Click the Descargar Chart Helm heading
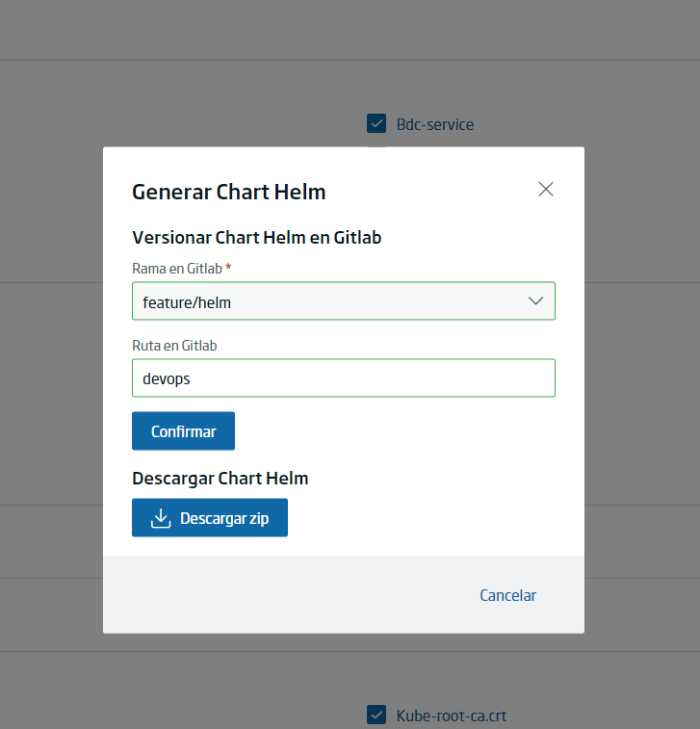 point(220,479)
